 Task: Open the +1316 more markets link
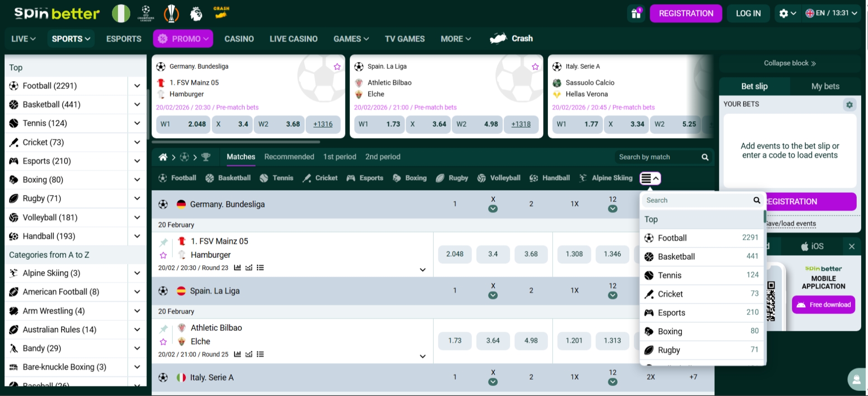point(323,124)
